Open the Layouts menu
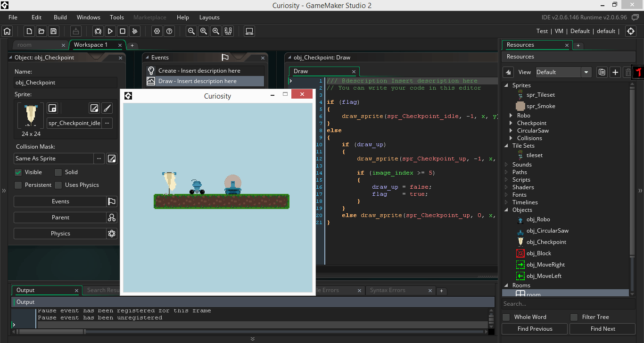The width and height of the screenshot is (644, 343). [x=209, y=17]
